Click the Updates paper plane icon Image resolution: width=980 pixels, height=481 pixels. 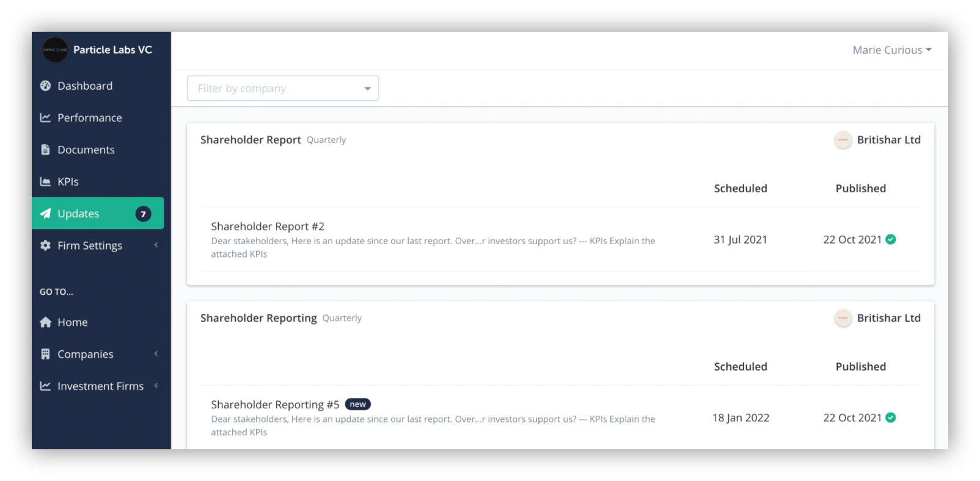(x=45, y=213)
